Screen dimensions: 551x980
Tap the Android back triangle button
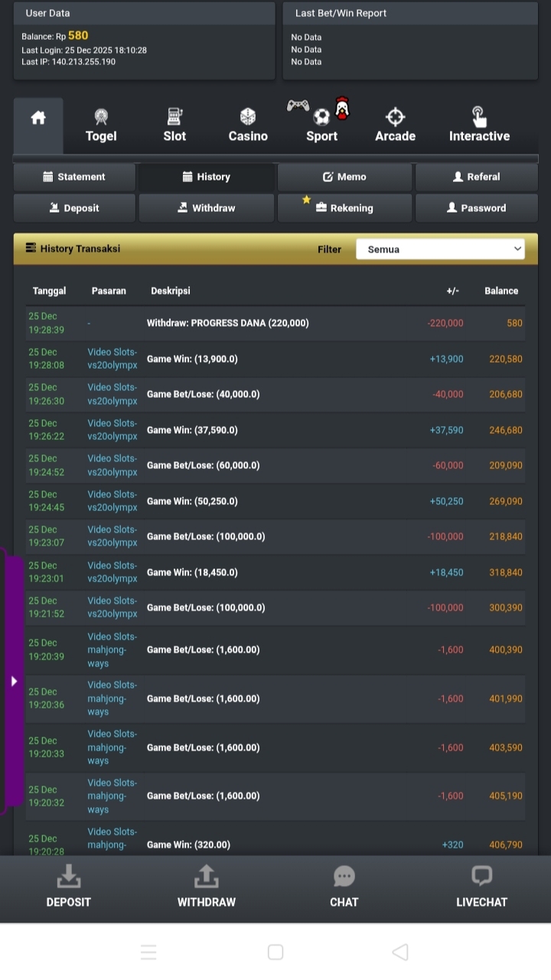[x=400, y=952]
